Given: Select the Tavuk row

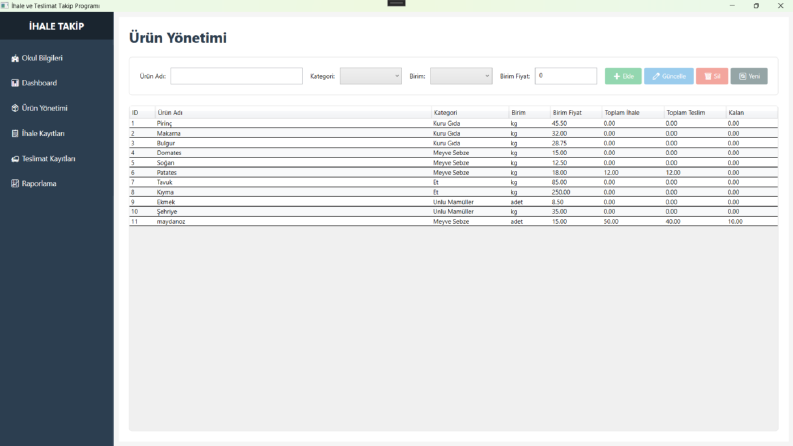Looking at the screenshot, I should point(453,182).
